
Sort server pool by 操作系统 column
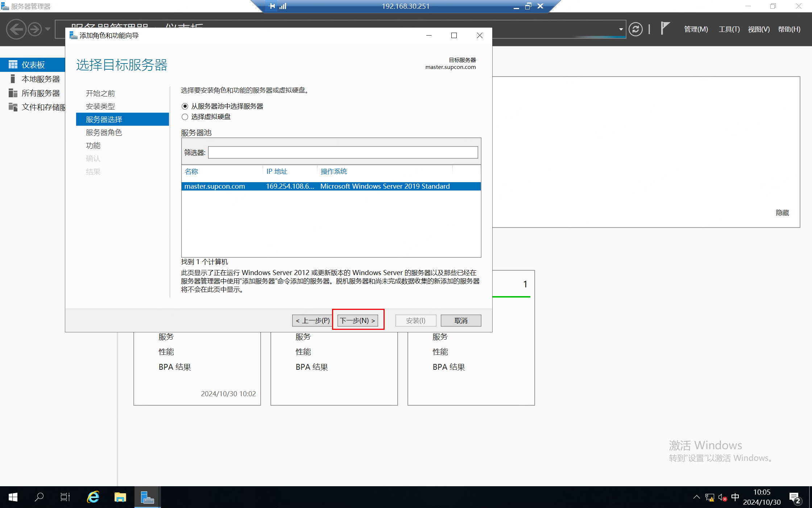333,171
